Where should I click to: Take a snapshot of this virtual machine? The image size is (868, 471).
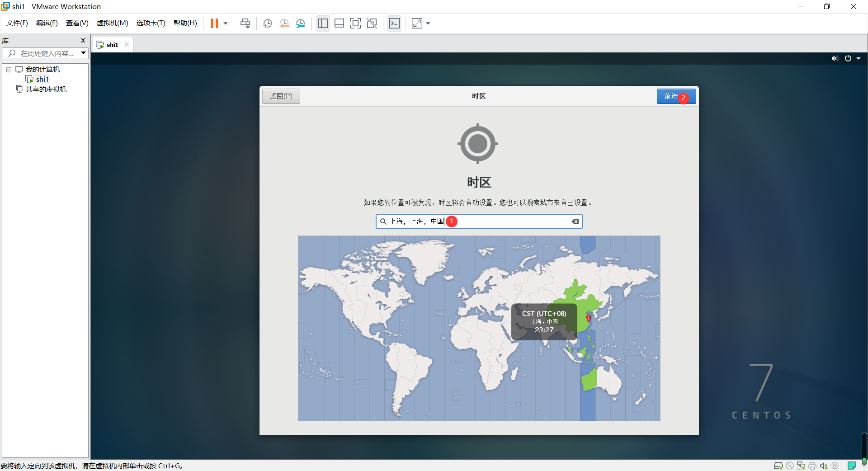(268, 23)
